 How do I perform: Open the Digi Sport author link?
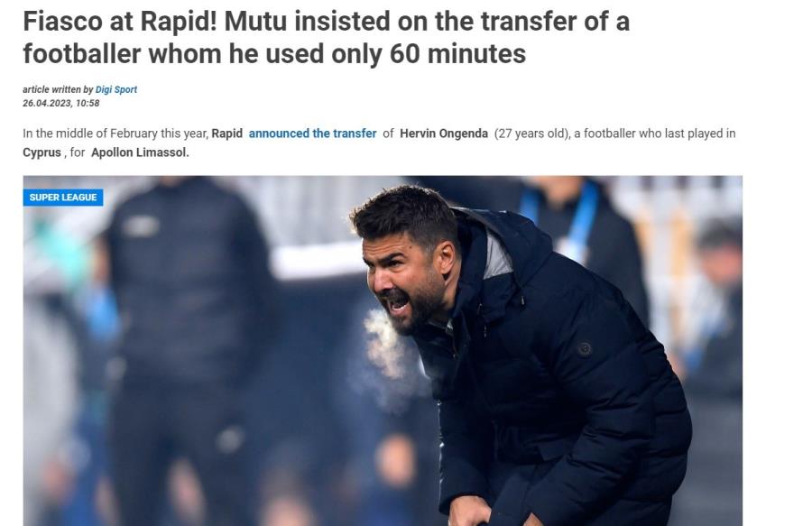point(116,89)
